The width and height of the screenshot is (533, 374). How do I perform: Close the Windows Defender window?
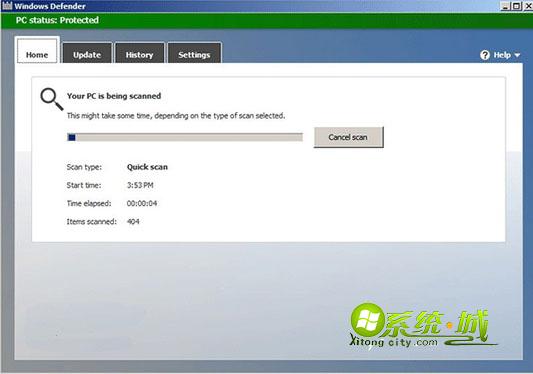click(528, 6)
